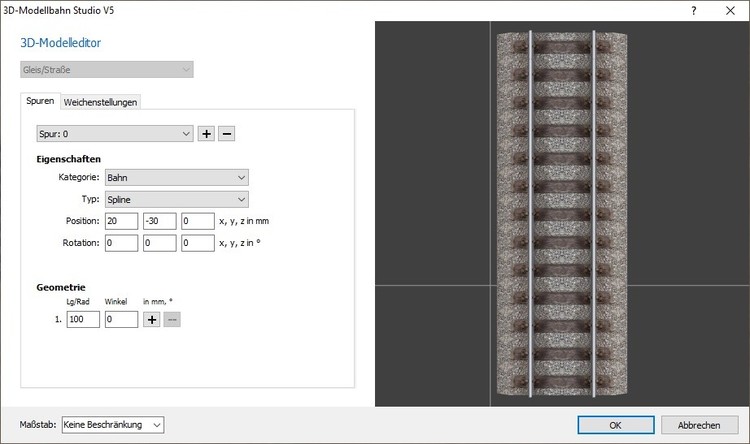Select the Position y field containing -30
This screenshot has width=750, height=444.
pyautogui.click(x=160, y=221)
